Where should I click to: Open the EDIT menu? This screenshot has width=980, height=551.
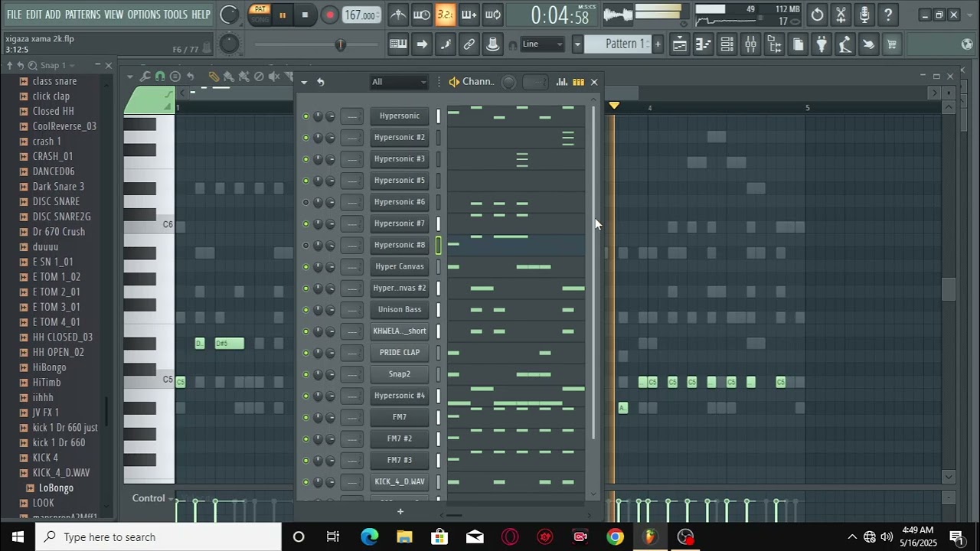click(34, 15)
